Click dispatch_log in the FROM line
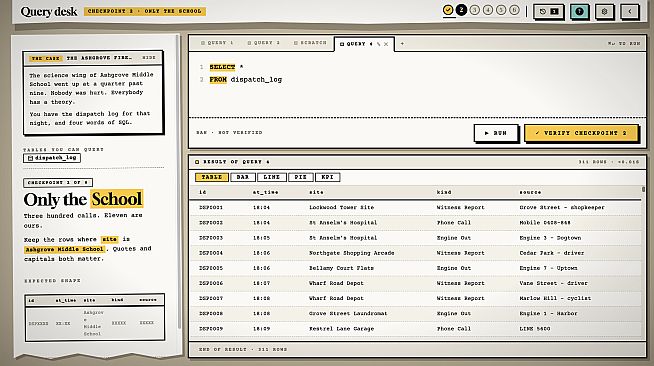The height and width of the screenshot is (366, 654). click(257, 79)
